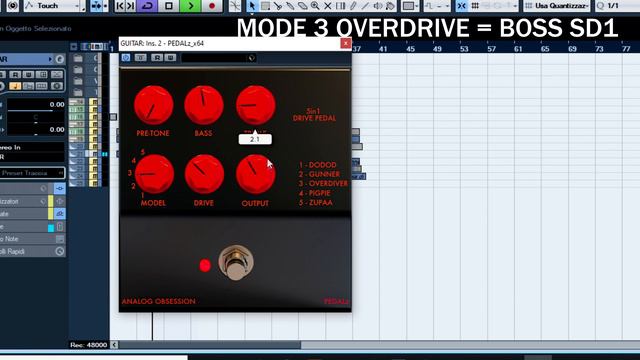Screen dimensions: 640x360
Task: Toggle inspector track Read automation button
Action: click(15, 75)
